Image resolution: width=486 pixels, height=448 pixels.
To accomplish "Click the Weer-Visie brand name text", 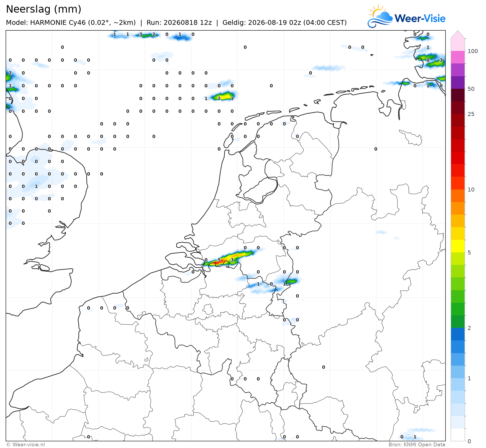I will [420, 18].
